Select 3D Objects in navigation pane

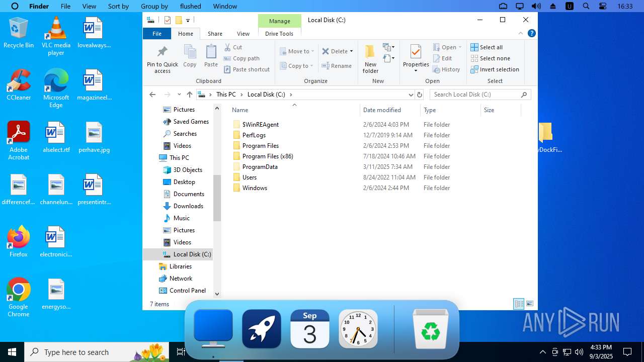click(x=188, y=170)
